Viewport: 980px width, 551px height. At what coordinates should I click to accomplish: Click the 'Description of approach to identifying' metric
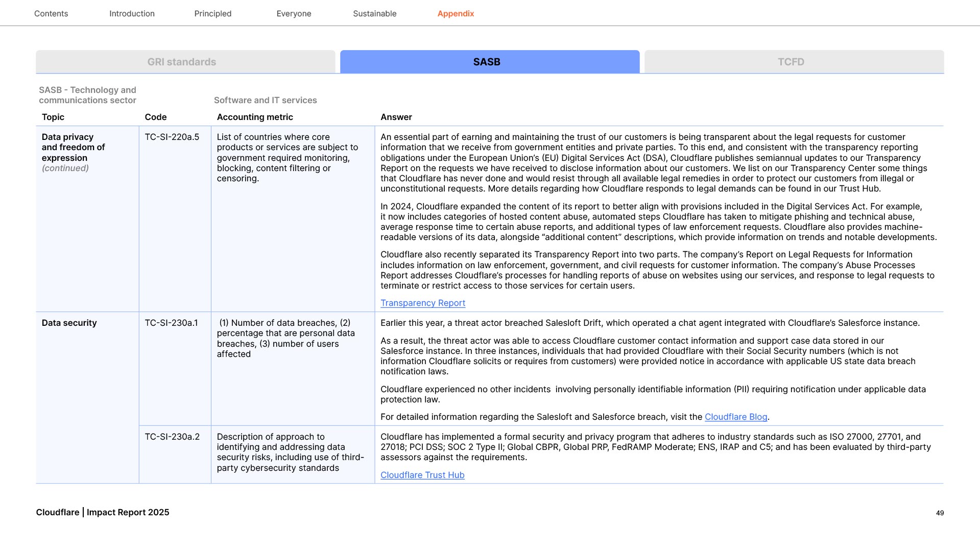(x=290, y=452)
